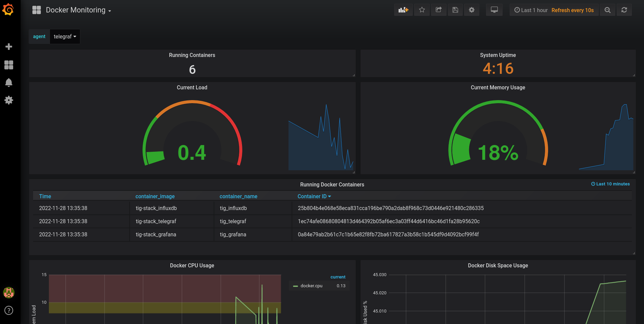Click the agent variable label
This screenshot has height=324, width=644.
click(39, 36)
